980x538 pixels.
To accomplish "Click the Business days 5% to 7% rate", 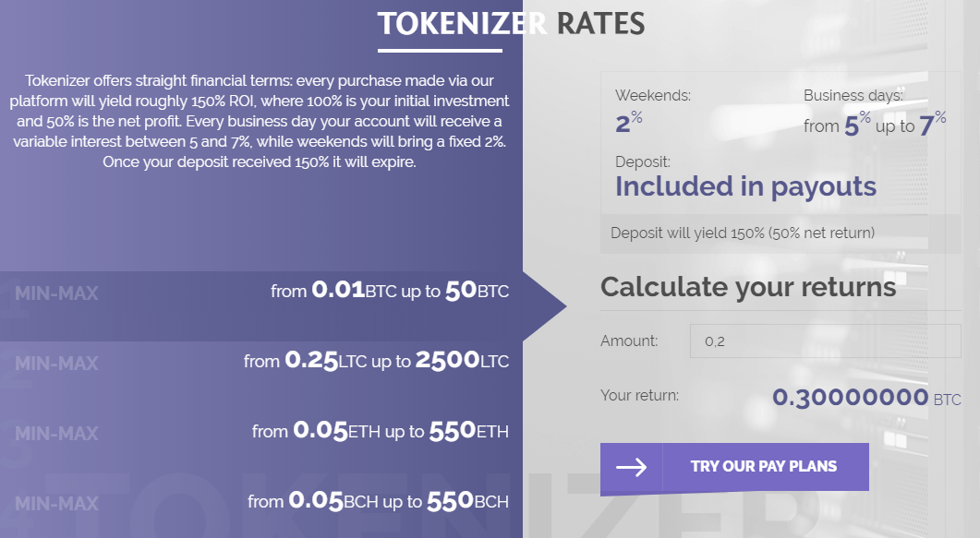I will click(875, 124).
